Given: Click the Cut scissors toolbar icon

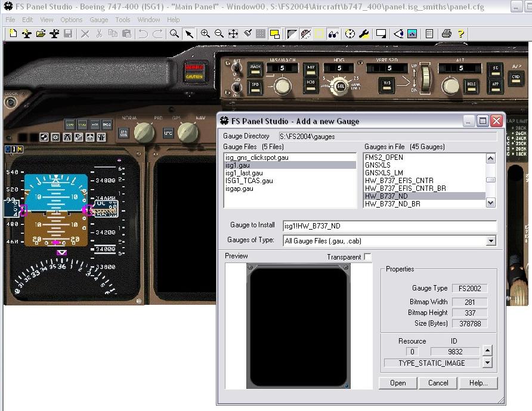Looking at the screenshot, I should 99,33.
